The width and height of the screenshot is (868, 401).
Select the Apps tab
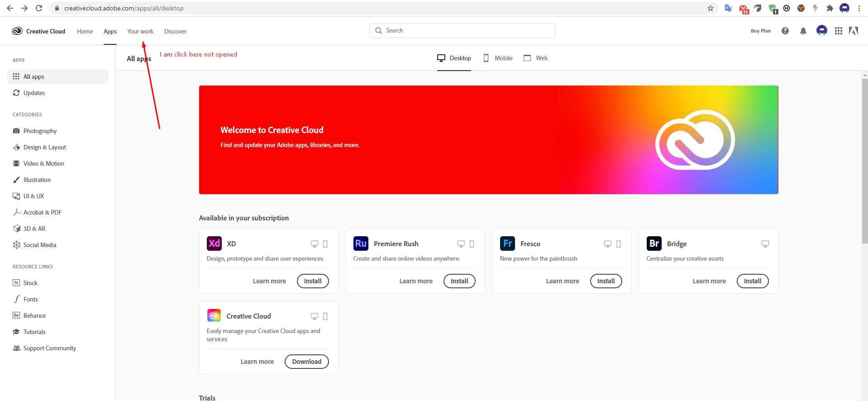(110, 31)
